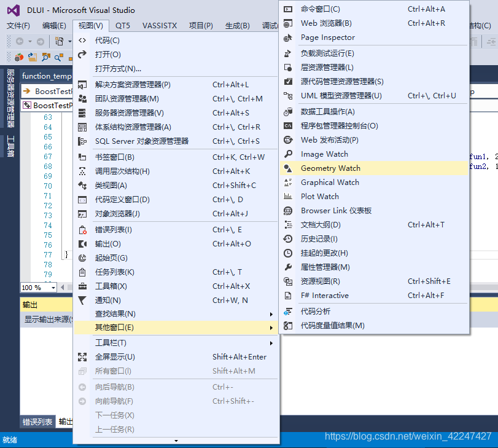This screenshot has width=498, height=448.
Task: Select the function_temp document tab
Action: pos(47,76)
